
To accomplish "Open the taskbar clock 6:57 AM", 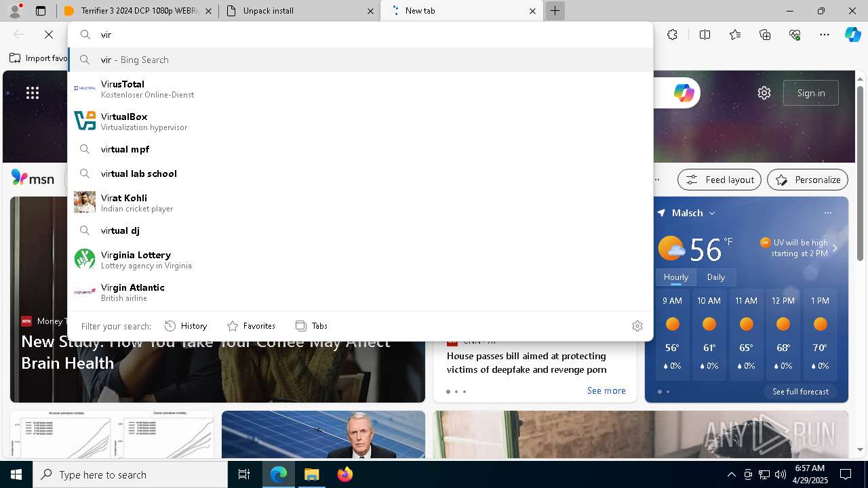I will coord(809,474).
